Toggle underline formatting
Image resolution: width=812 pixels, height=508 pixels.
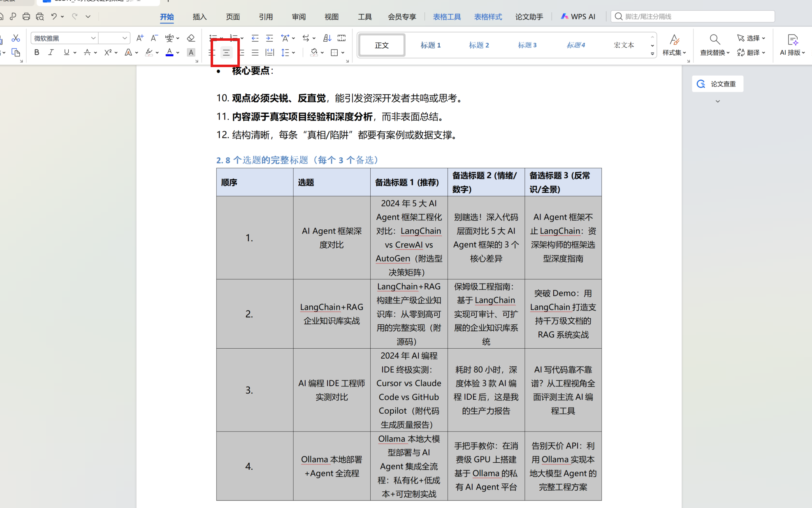click(66, 52)
